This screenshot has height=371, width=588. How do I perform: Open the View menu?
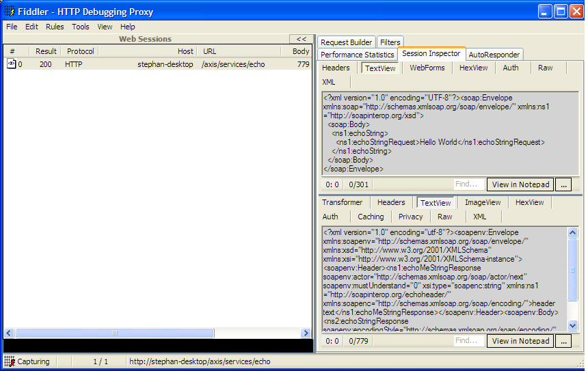[105, 27]
